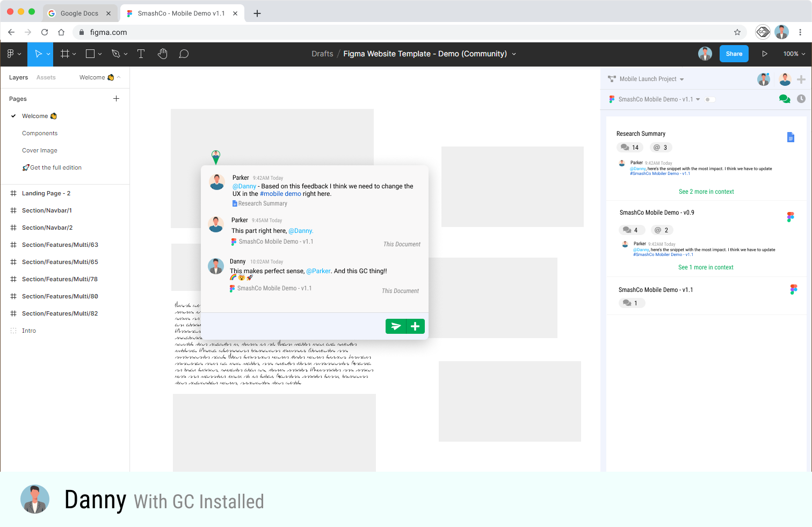Select the Frame tool

[x=65, y=54]
